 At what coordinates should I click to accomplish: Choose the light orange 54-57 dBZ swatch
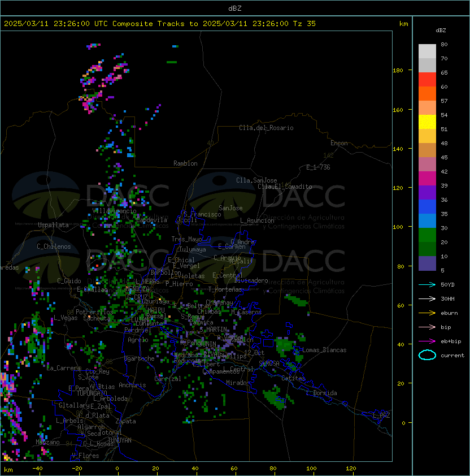click(x=427, y=108)
